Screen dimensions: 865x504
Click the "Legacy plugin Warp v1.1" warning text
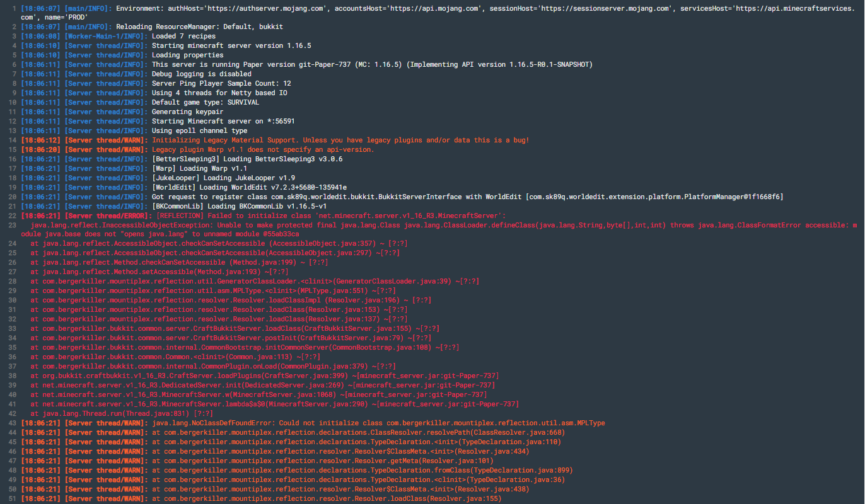[263, 150]
